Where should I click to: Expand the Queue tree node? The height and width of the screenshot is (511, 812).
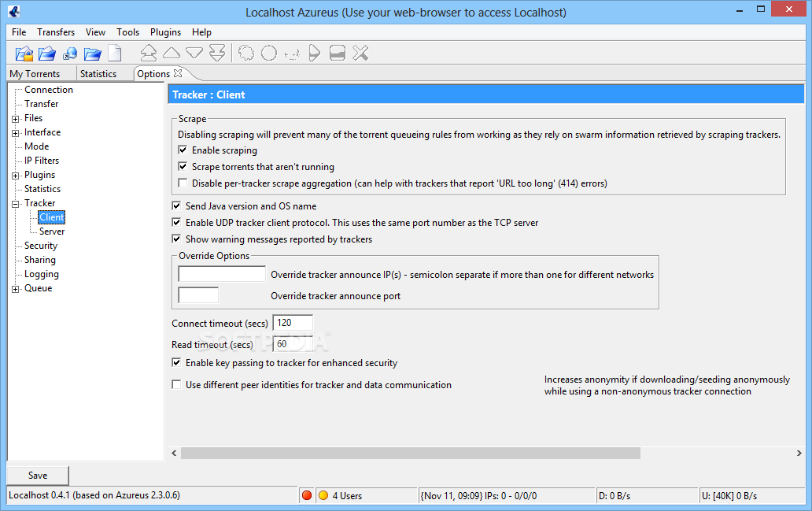click(x=16, y=289)
